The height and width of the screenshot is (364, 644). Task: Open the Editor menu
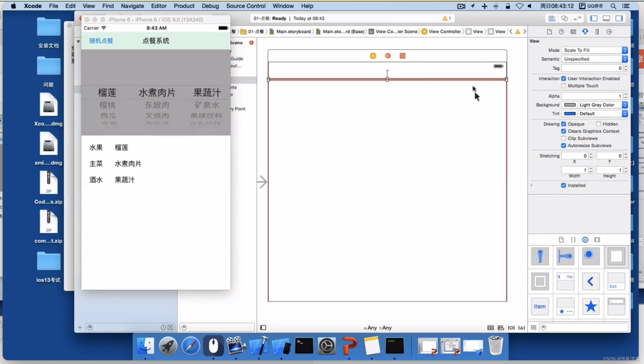(x=159, y=6)
